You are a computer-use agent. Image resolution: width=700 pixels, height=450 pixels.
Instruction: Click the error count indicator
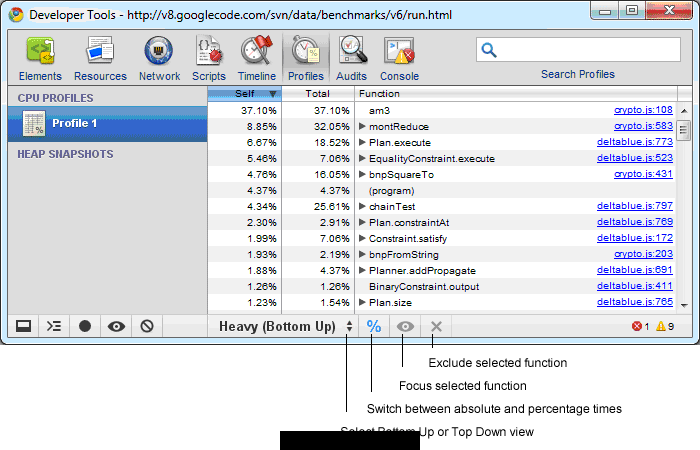coord(641,326)
